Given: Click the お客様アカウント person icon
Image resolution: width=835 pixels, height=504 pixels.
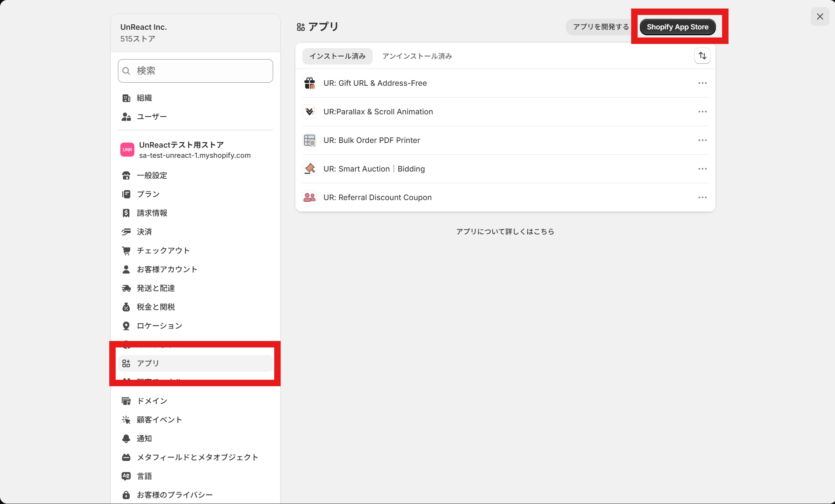Looking at the screenshot, I should point(126,269).
